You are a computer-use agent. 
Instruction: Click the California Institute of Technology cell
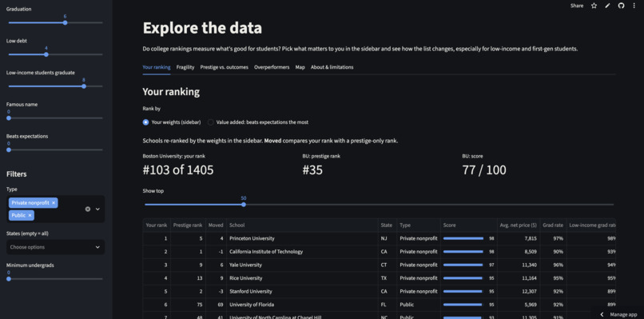tap(302, 252)
